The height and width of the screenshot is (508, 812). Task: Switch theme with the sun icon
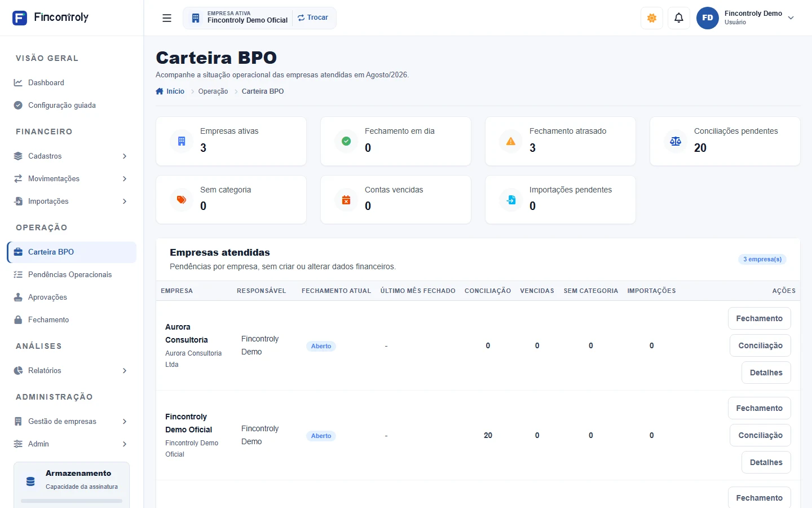pyautogui.click(x=652, y=18)
